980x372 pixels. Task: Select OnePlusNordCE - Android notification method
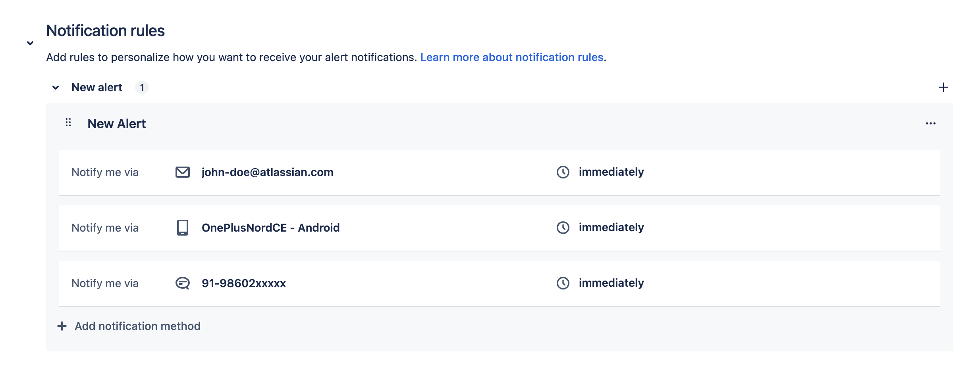[271, 228]
